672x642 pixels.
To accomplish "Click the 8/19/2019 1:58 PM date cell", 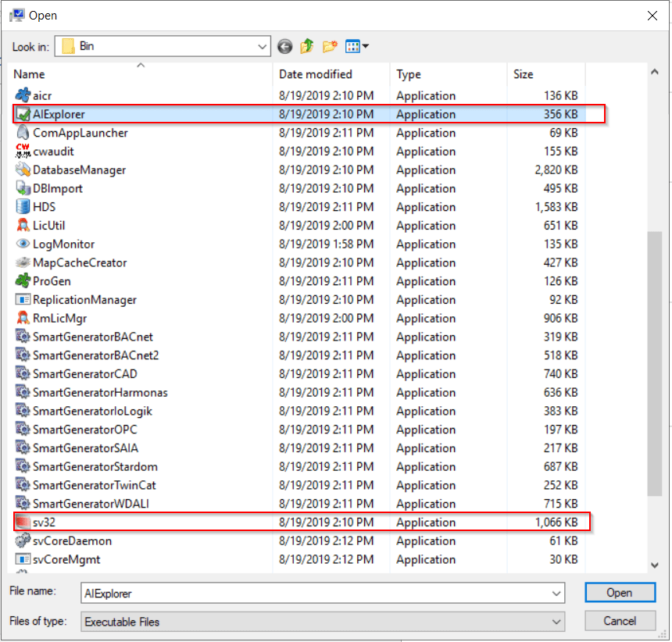I will 326,244.
